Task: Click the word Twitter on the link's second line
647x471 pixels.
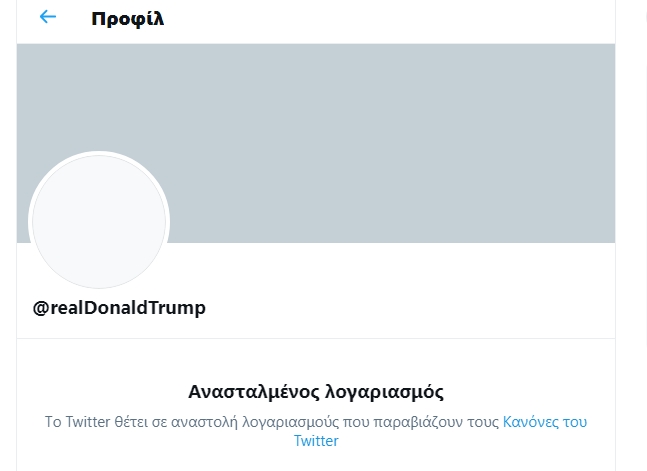Action: click(x=316, y=441)
